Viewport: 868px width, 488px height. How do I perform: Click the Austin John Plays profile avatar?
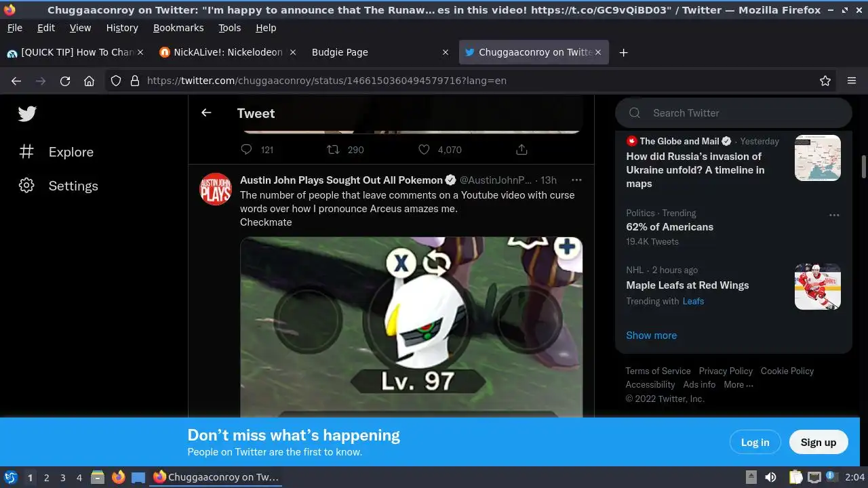tap(216, 189)
